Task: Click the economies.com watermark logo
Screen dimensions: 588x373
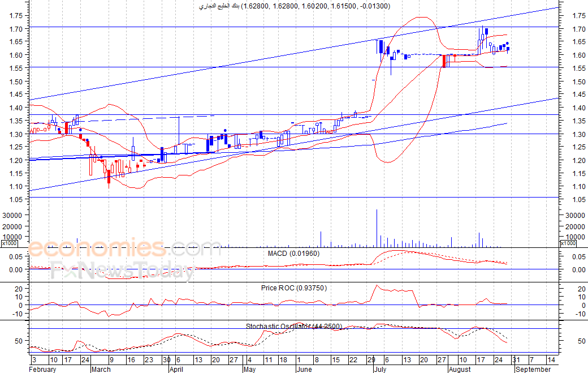Action: pos(124,248)
